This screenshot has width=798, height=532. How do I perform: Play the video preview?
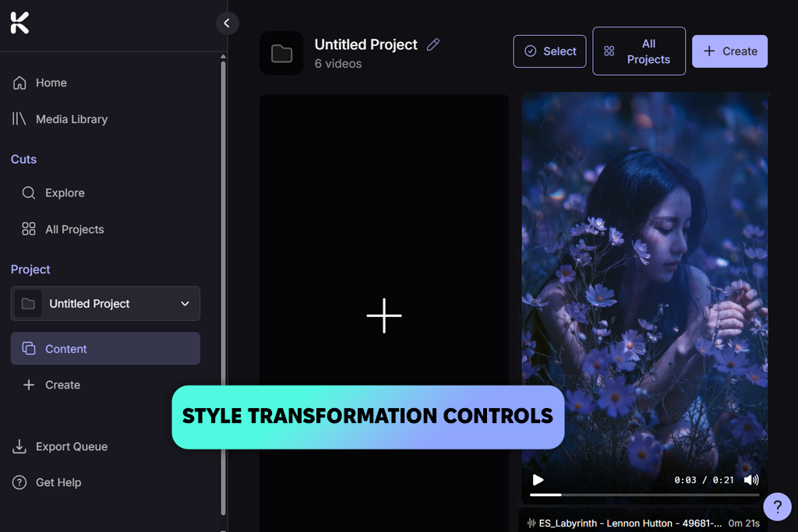[x=538, y=480]
